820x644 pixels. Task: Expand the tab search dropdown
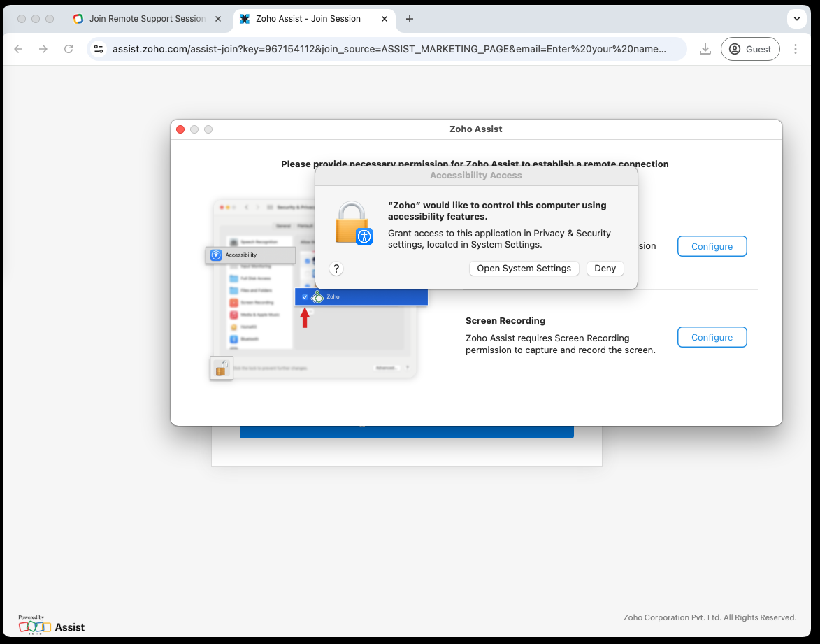coord(796,19)
